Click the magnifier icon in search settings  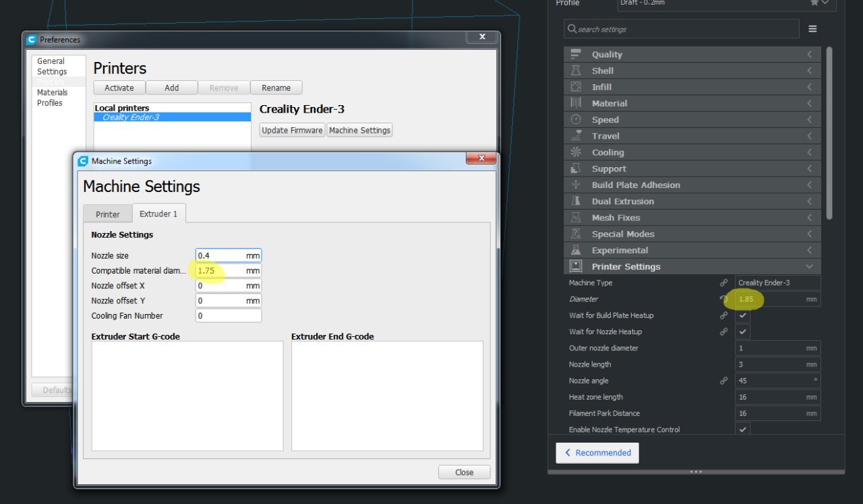tap(572, 29)
